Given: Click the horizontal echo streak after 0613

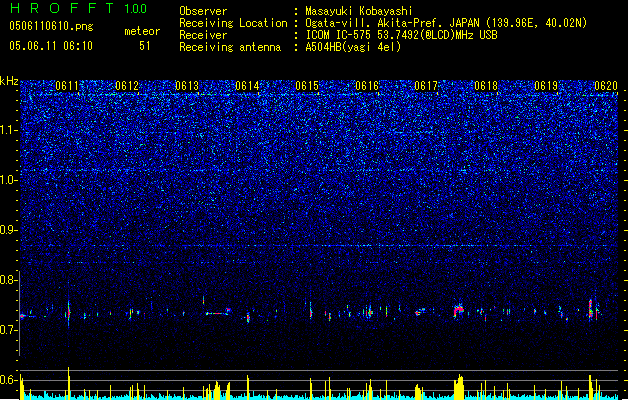Looking at the screenshot, I should click(218, 313).
